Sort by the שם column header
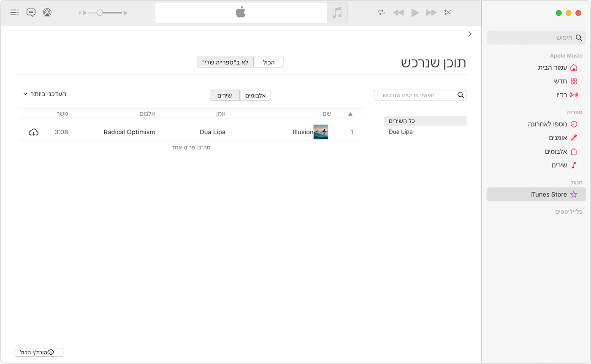Image resolution: width=591 pixels, height=364 pixels. point(327,114)
